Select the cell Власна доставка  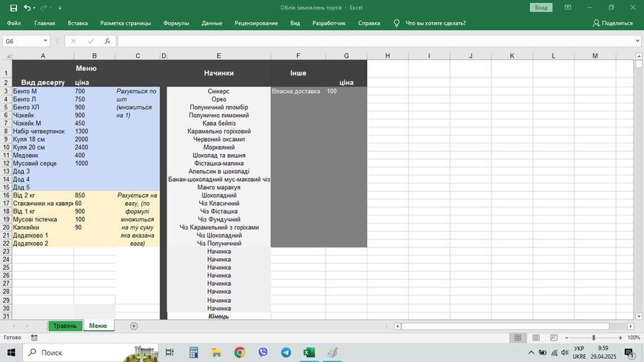pyautogui.click(x=298, y=91)
